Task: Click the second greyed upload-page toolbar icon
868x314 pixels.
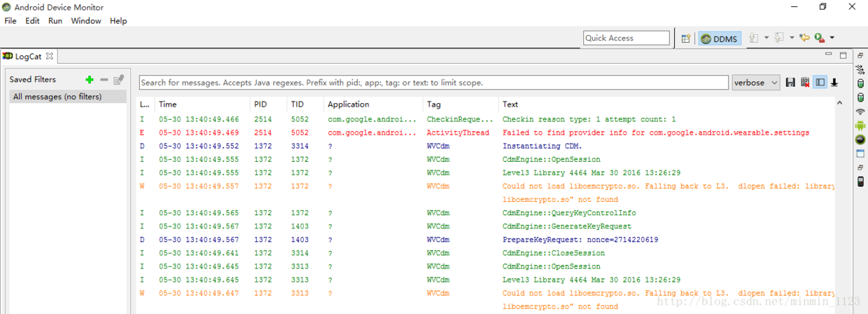Action: tap(779, 38)
